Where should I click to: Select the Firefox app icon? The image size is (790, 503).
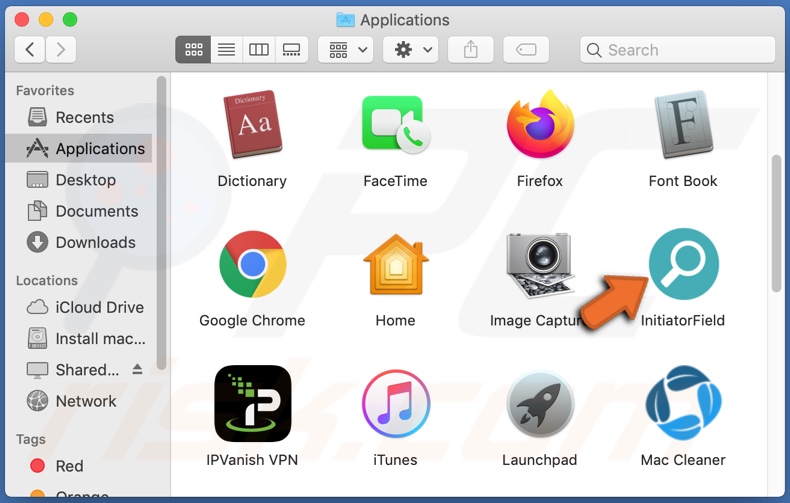point(540,124)
